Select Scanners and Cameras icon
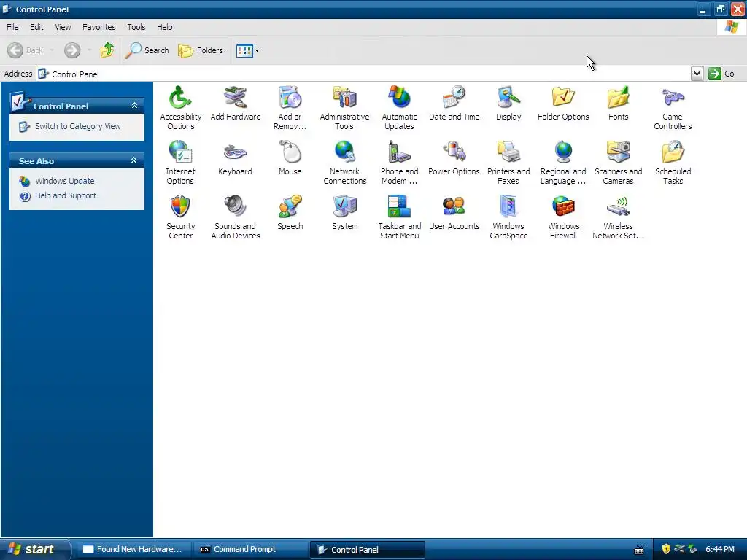The image size is (747, 560). 618,152
